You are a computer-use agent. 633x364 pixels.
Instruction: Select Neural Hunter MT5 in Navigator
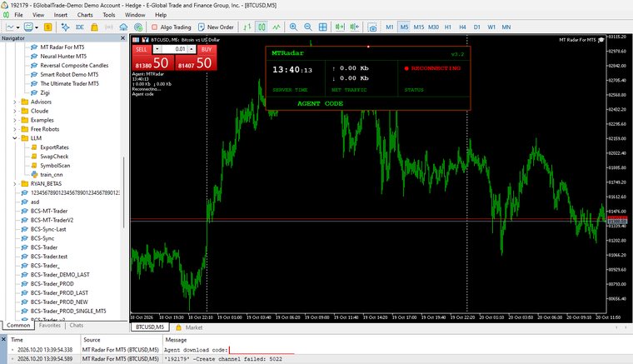point(63,56)
